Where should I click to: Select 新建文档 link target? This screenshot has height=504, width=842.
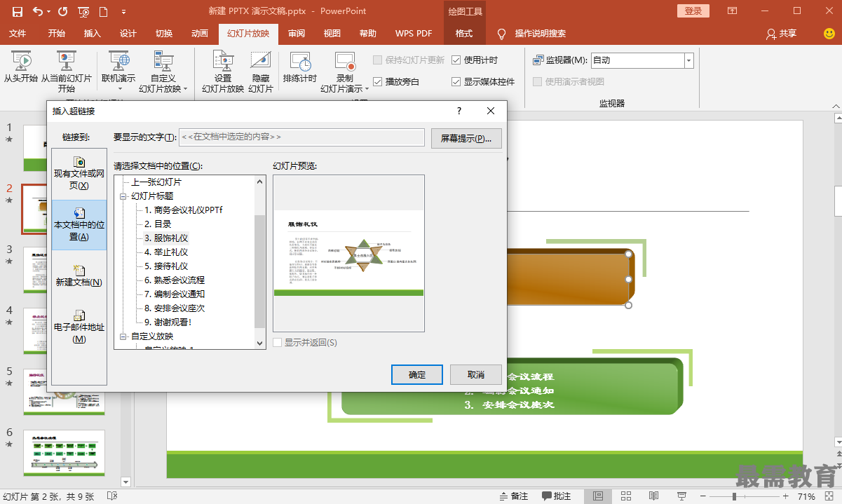(79, 275)
